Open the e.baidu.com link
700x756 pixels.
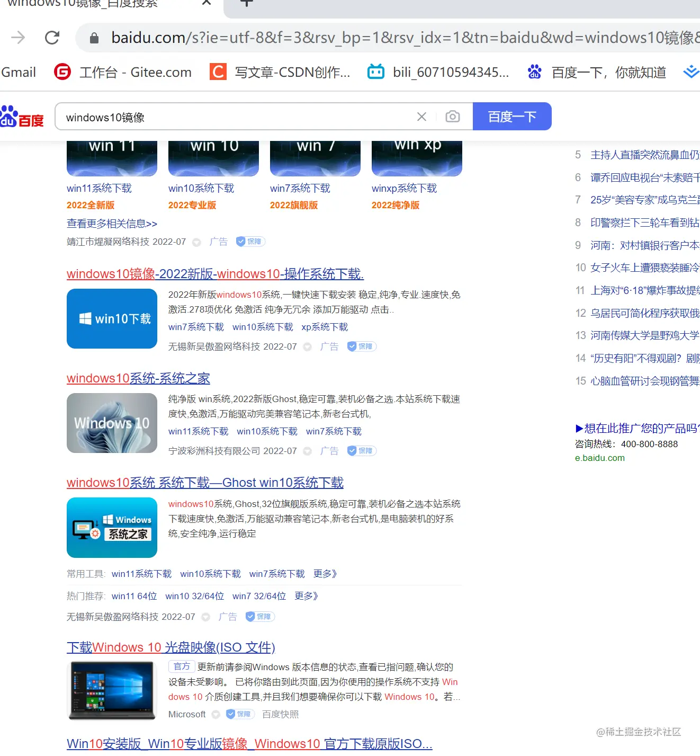pos(600,458)
